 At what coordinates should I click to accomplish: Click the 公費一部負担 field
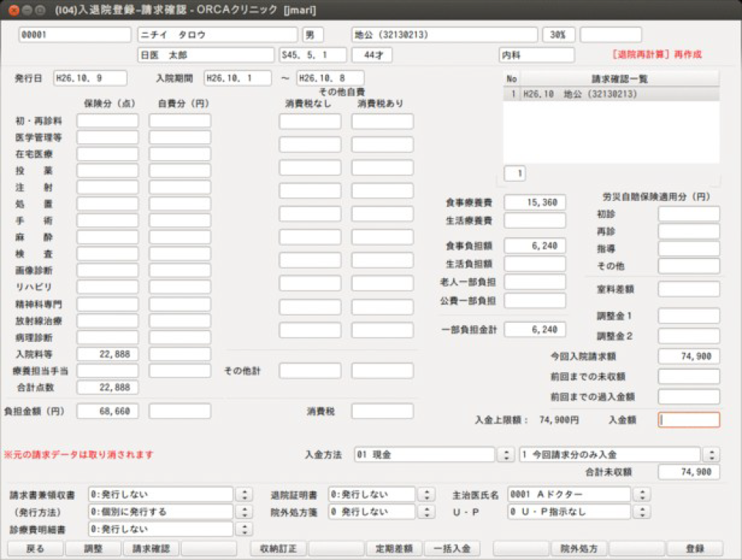[x=535, y=300]
